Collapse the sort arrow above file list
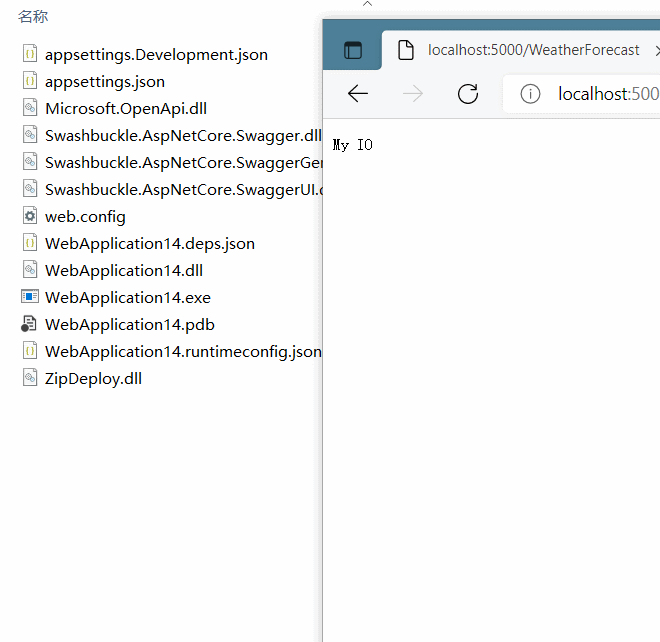Image resolution: width=660 pixels, height=642 pixels. [367, 3]
